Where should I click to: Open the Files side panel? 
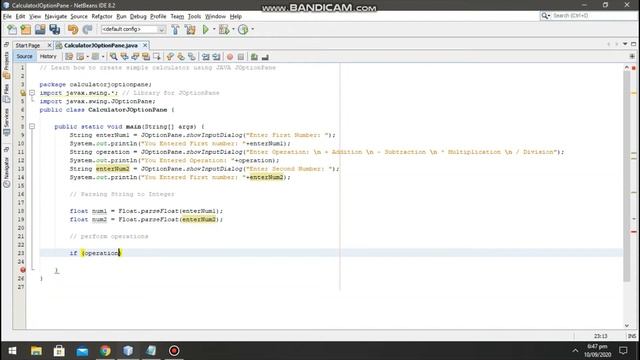(6, 93)
